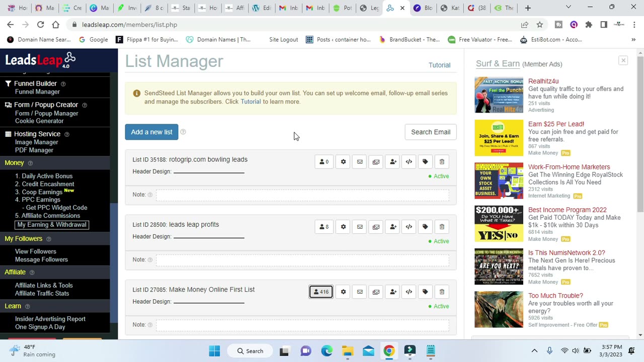The height and width of the screenshot is (362, 644).
Task: Close the Surf & Earn ads panel
Action: click(x=623, y=60)
